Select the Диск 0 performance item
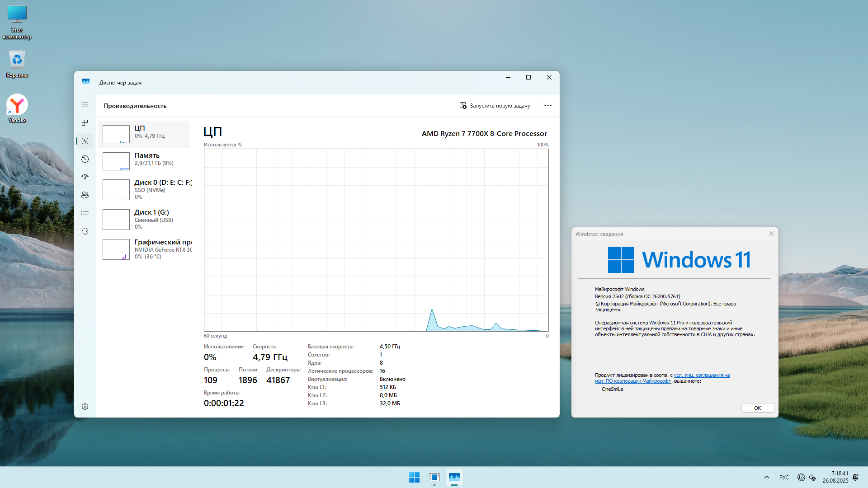 click(x=145, y=189)
